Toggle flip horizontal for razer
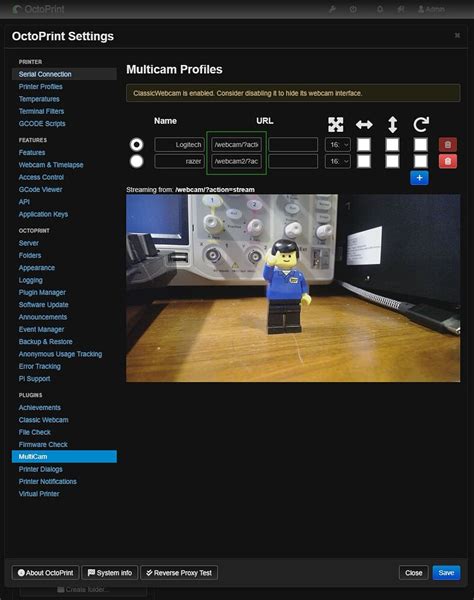Image resolution: width=474 pixels, height=600 pixels. pos(364,161)
